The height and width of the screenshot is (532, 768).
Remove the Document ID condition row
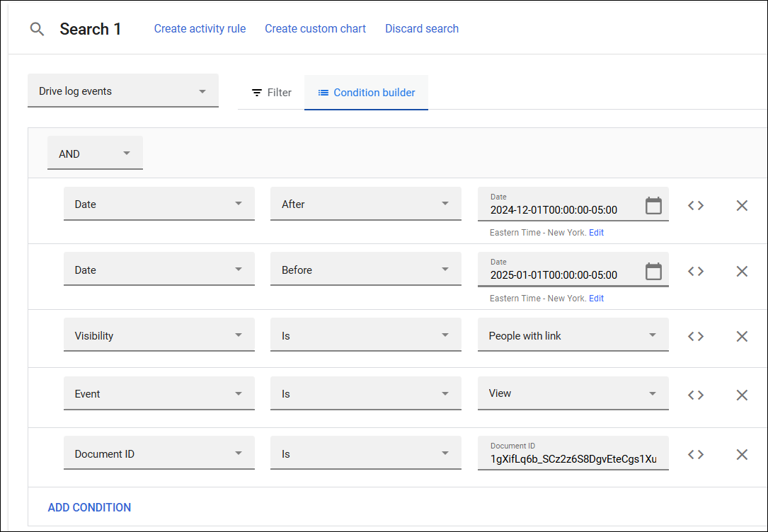742,454
